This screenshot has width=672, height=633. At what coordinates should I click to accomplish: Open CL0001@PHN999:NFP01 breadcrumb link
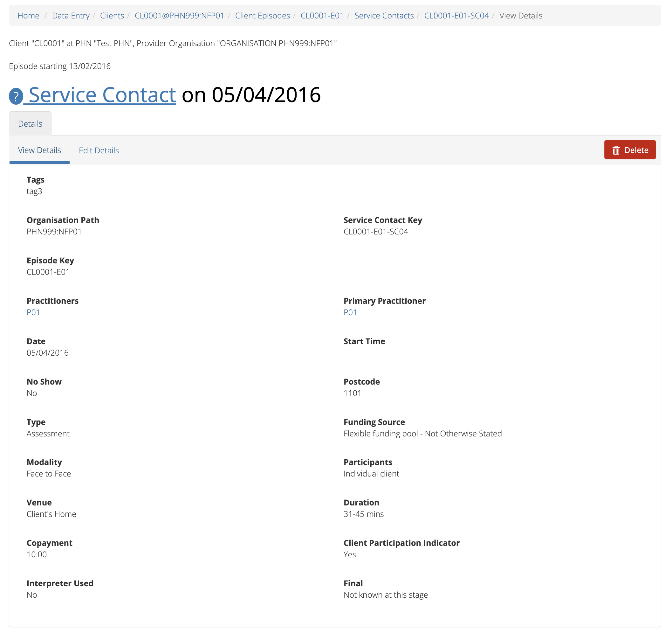click(180, 16)
